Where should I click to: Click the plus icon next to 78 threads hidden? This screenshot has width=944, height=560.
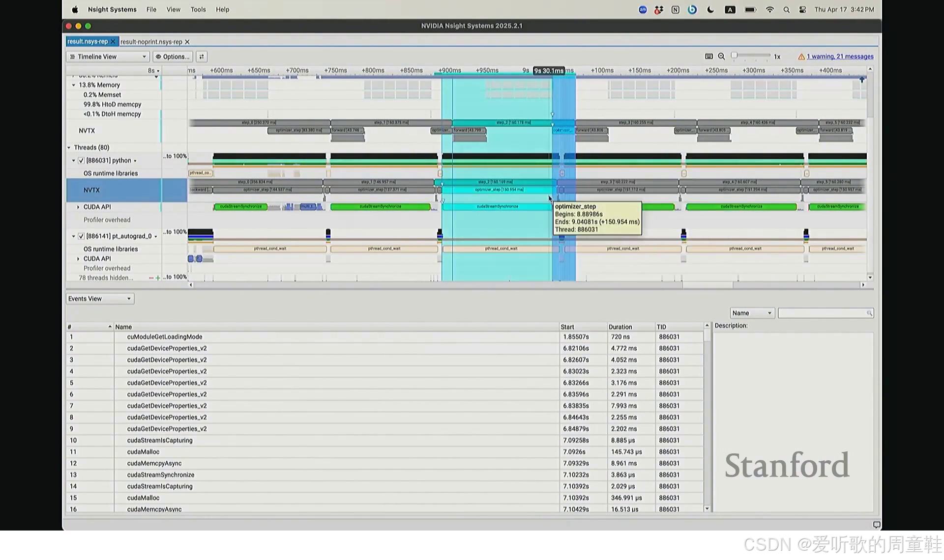point(158,278)
